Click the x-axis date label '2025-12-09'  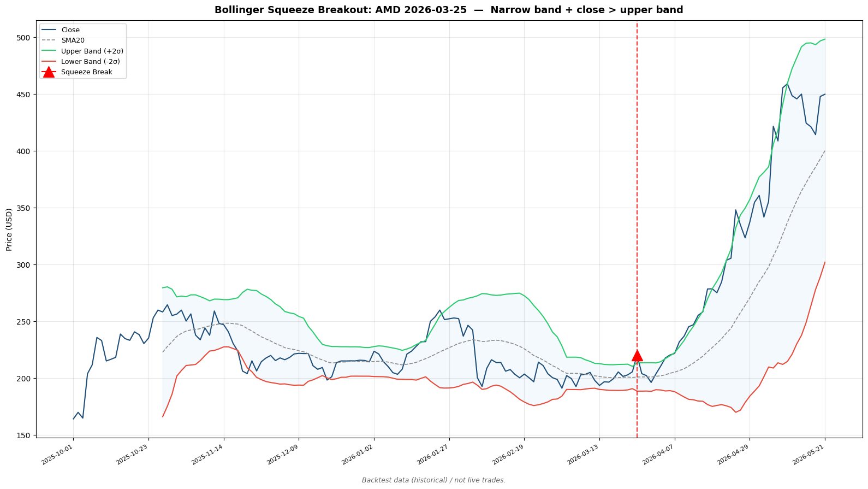point(283,454)
